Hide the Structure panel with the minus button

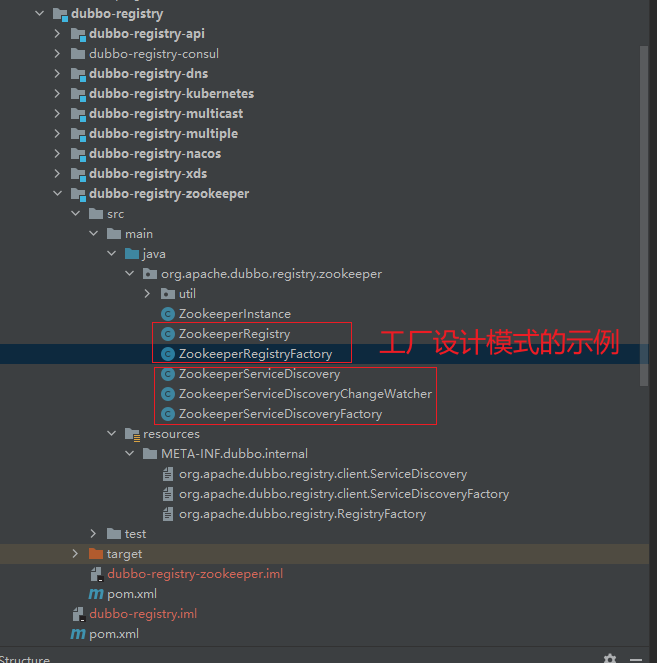[x=635, y=659]
